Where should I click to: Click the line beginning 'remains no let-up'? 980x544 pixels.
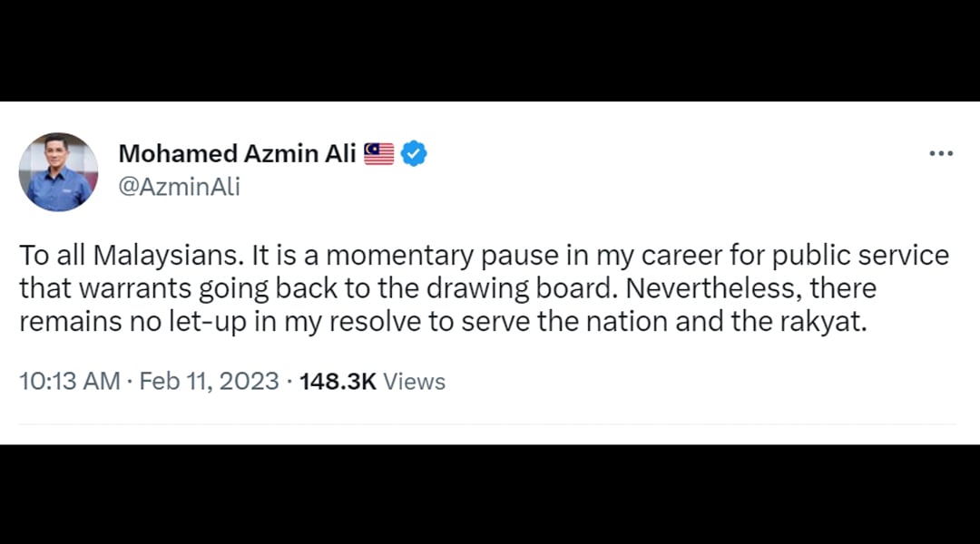443,322
